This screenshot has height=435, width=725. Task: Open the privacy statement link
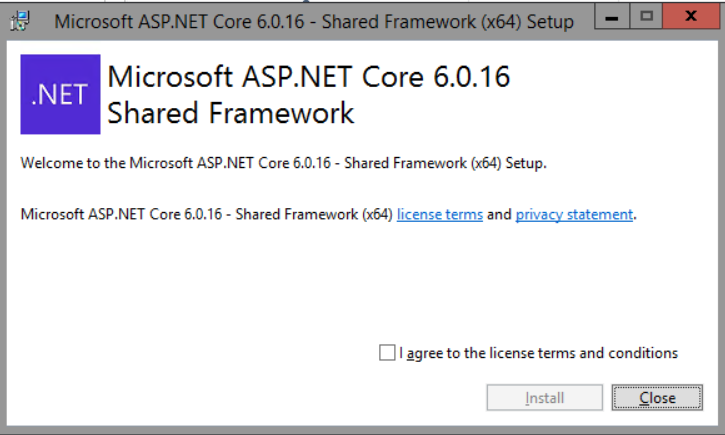[x=574, y=214]
